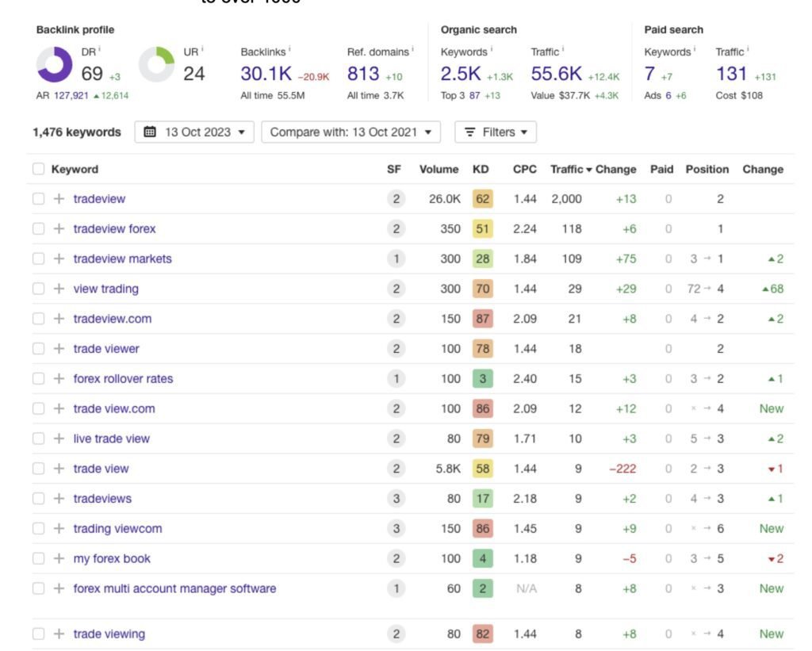
Task: Click plus icon next to tradeview markets
Action: click(59, 259)
